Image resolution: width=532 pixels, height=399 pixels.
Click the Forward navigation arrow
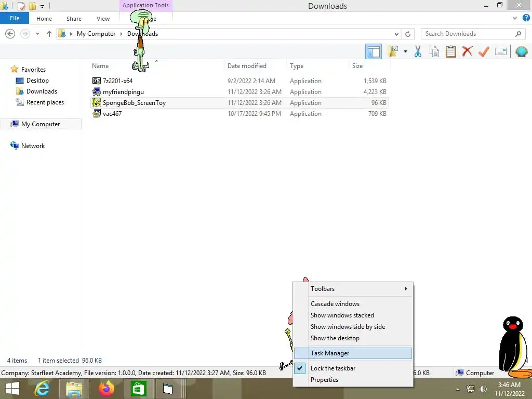point(25,34)
